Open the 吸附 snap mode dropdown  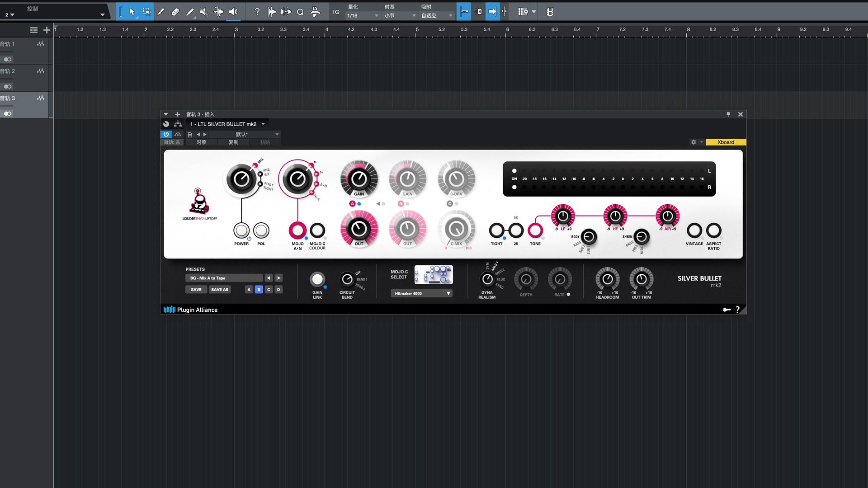point(437,15)
